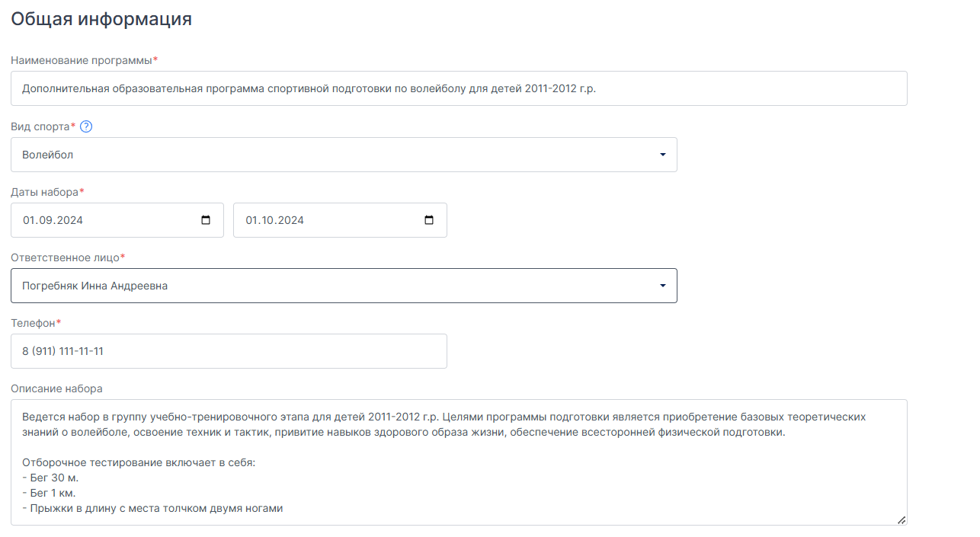
Task: Expand the Погребняк Инна Андреевна dropdown arrow
Action: click(662, 286)
